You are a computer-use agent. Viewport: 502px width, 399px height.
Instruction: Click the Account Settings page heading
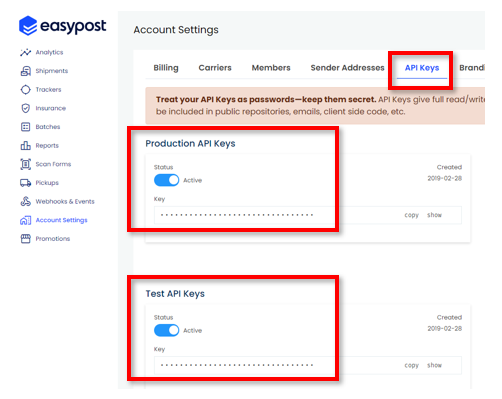[176, 30]
